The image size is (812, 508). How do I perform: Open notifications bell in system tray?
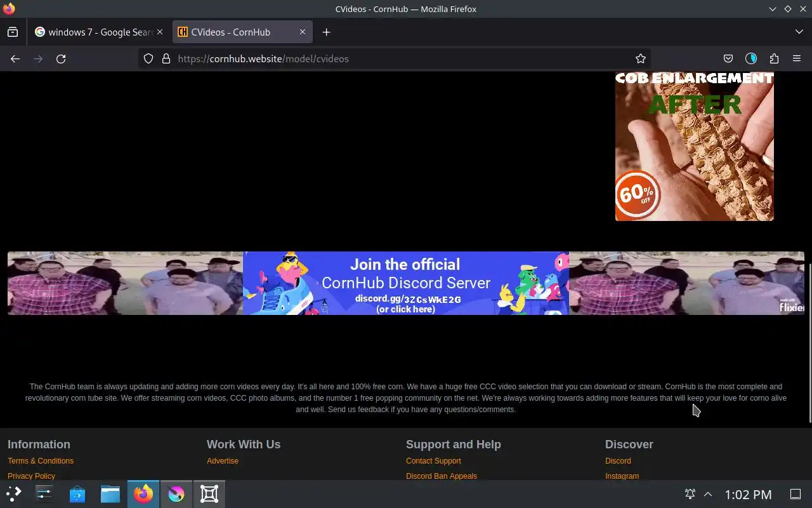click(690, 494)
